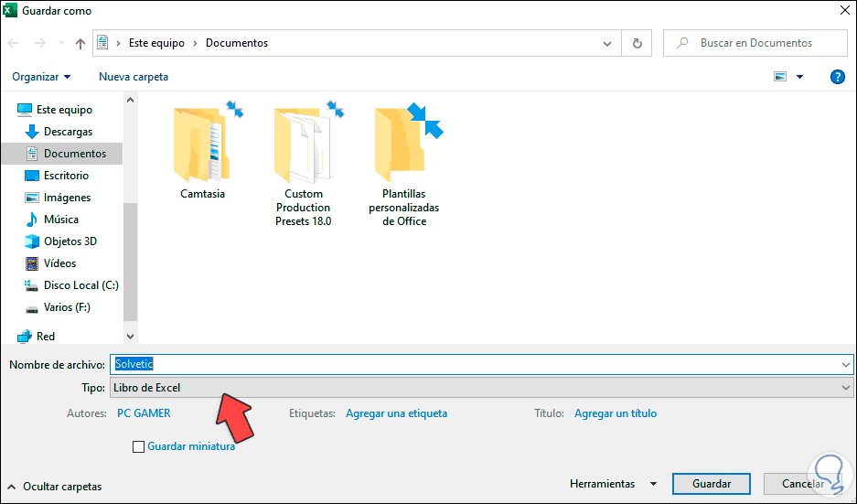Open Música in the sidebar
This screenshot has height=504, width=857.
pos(61,220)
